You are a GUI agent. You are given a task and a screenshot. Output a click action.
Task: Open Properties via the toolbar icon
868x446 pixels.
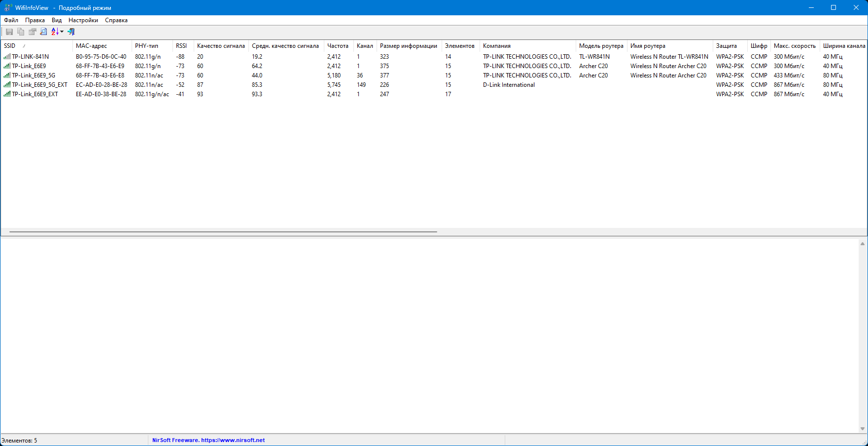[x=32, y=32]
